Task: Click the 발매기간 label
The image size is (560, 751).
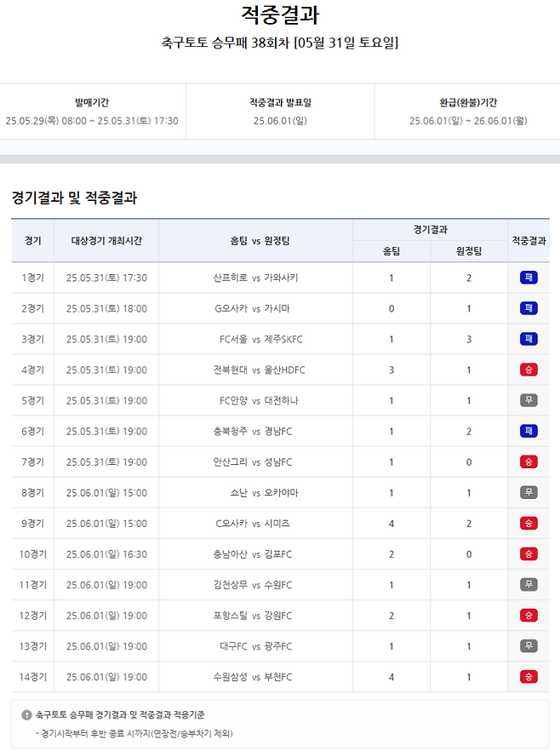Action: pos(92,102)
